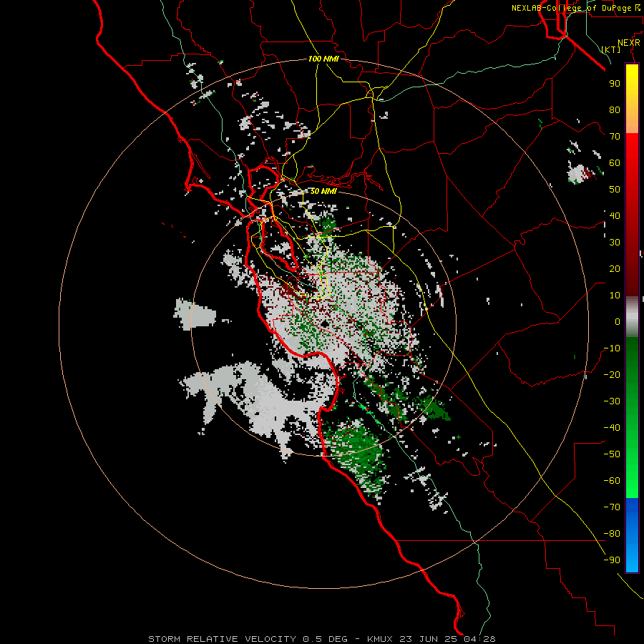This screenshot has width=644, height=644.
Task: Select the -30 knot scale value
Action: (612, 401)
